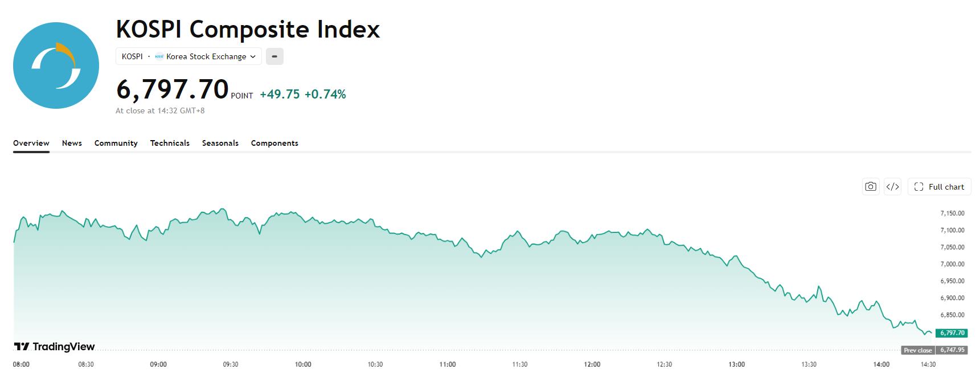The image size is (980, 381).
Task: Click the camera snapshot icon
Action: click(x=871, y=187)
